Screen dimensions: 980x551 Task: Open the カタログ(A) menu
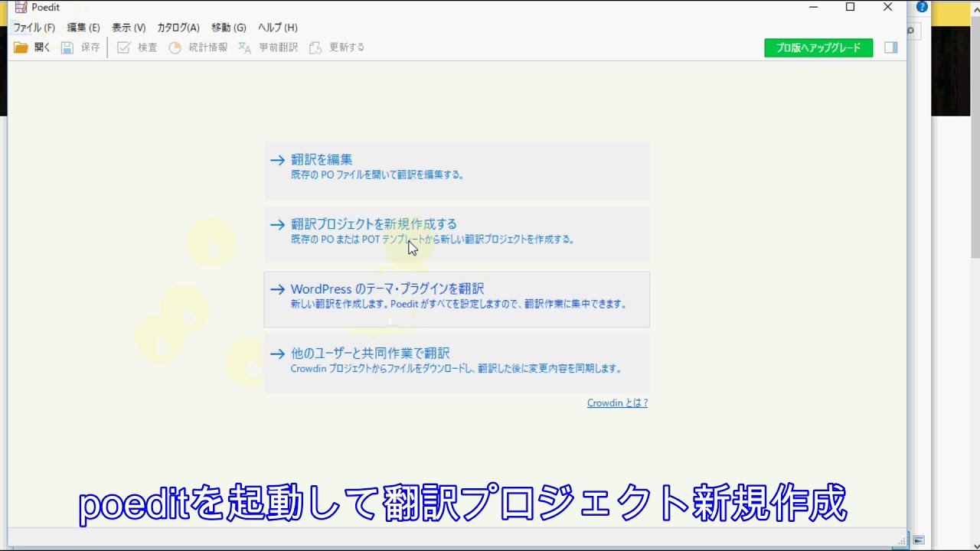coord(178,28)
